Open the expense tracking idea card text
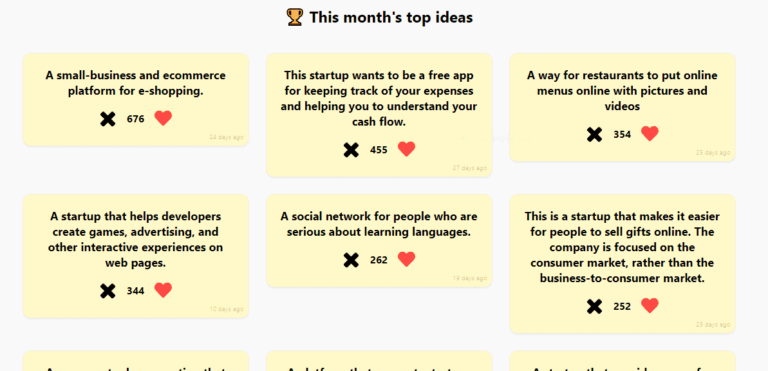This screenshot has width=768, height=371. [379, 99]
